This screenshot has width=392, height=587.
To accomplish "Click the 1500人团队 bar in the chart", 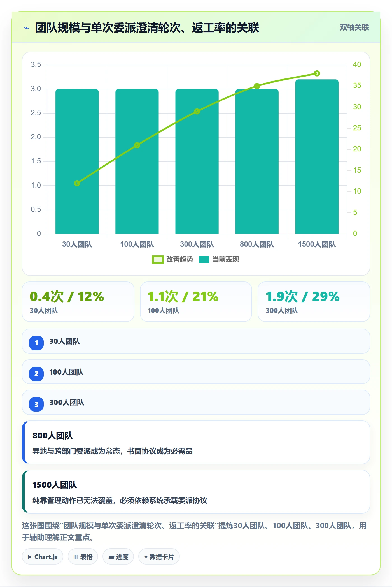I will (x=317, y=157).
